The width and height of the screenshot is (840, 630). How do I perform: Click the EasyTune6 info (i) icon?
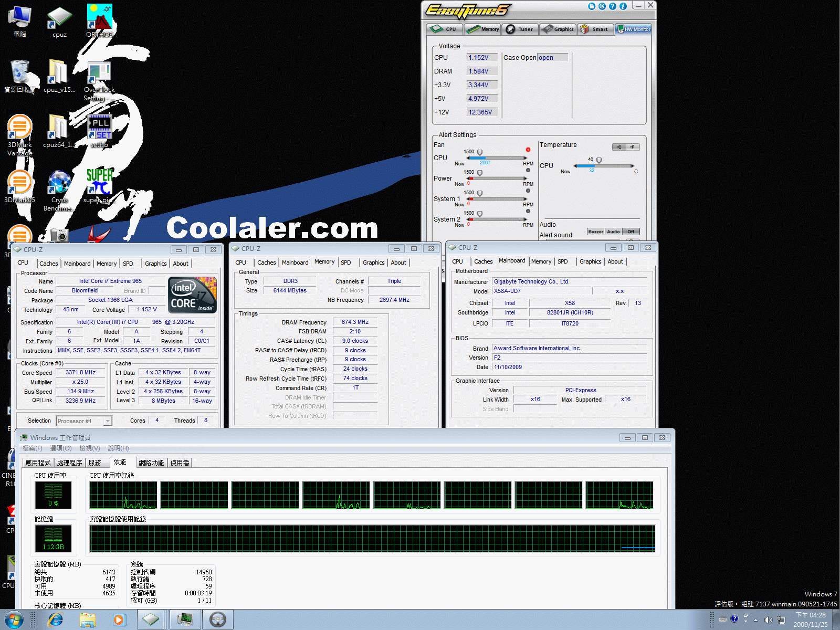623,6
